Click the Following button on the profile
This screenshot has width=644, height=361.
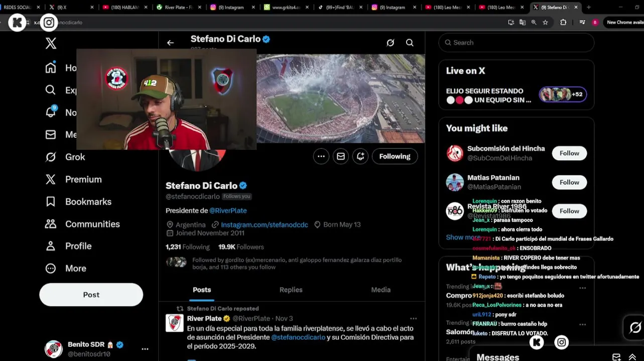(x=395, y=156)
